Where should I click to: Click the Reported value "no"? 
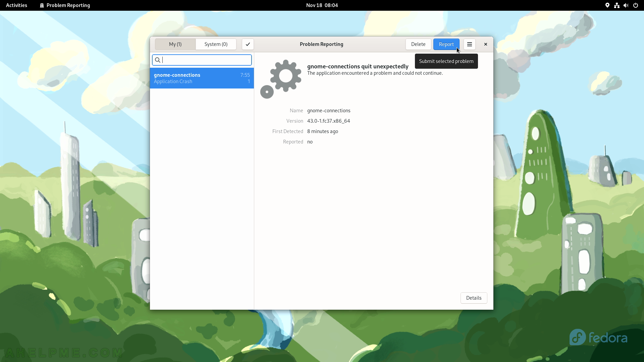pyautogui.click(x=310, y=142)
